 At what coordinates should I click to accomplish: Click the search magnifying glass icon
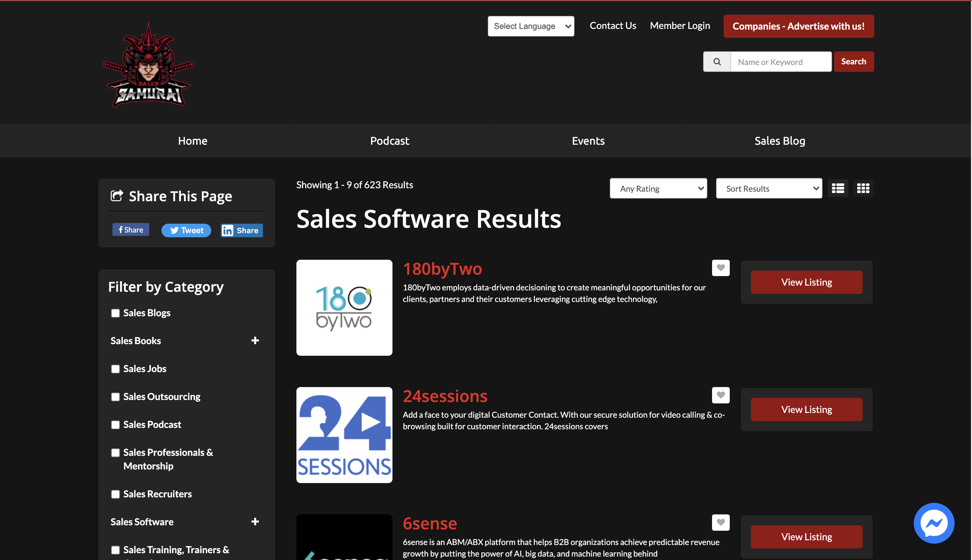click(716, 62)
